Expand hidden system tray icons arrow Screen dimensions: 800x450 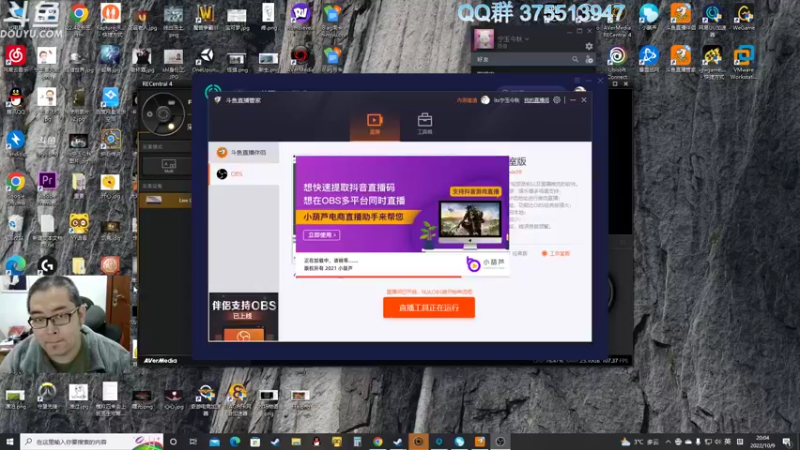pyautogui.click(x=667, y=442)
